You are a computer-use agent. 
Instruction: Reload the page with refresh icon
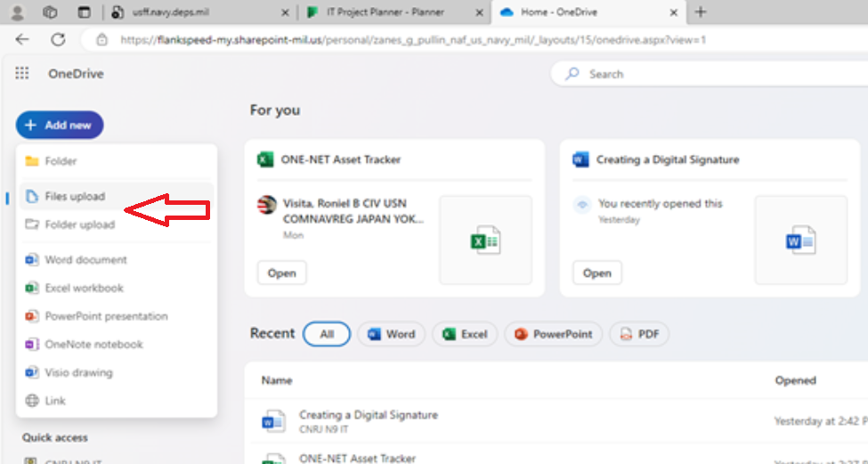click(x=58, y=39)
